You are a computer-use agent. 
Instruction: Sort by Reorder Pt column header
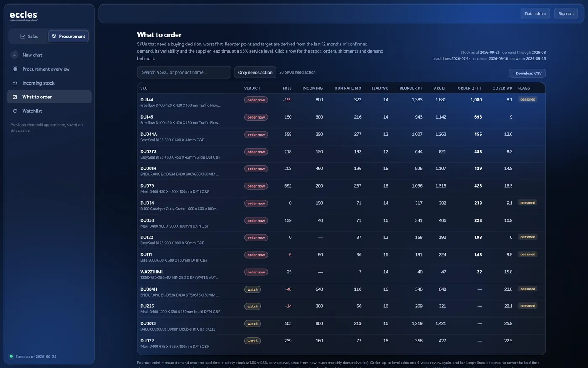(x=411, y=88)
